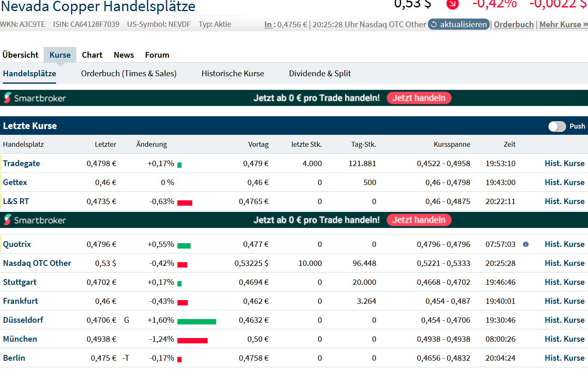Click the Orderbuch link in the header bar
Viewport: 588px width, 378px height.
point(514,25)
